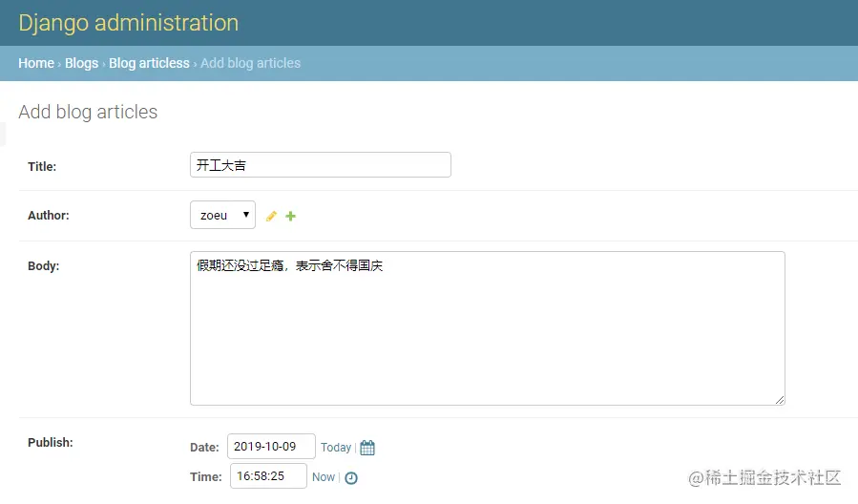The width and height of the screenshot is (858, 504).
Task: Click the Title field label
Action: point(42,166)
